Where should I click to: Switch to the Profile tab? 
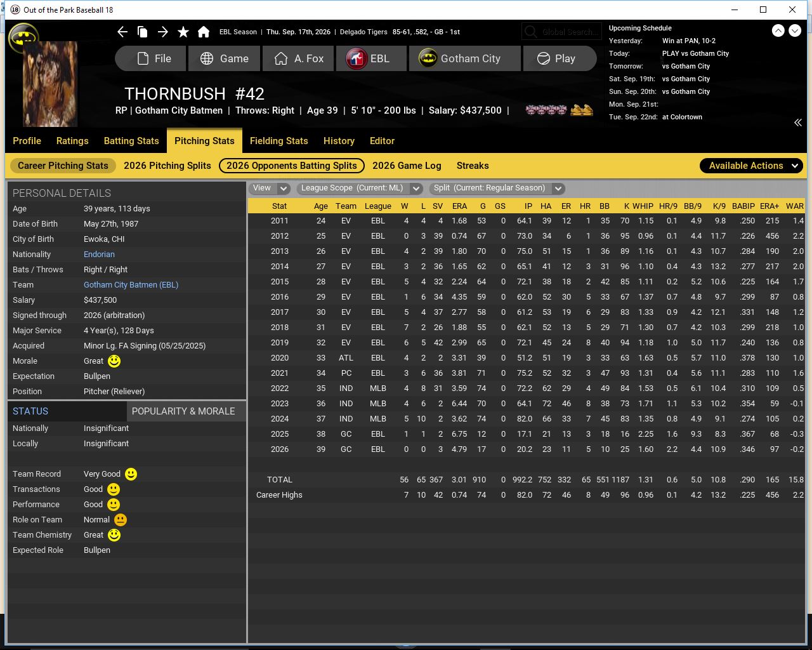27,141
